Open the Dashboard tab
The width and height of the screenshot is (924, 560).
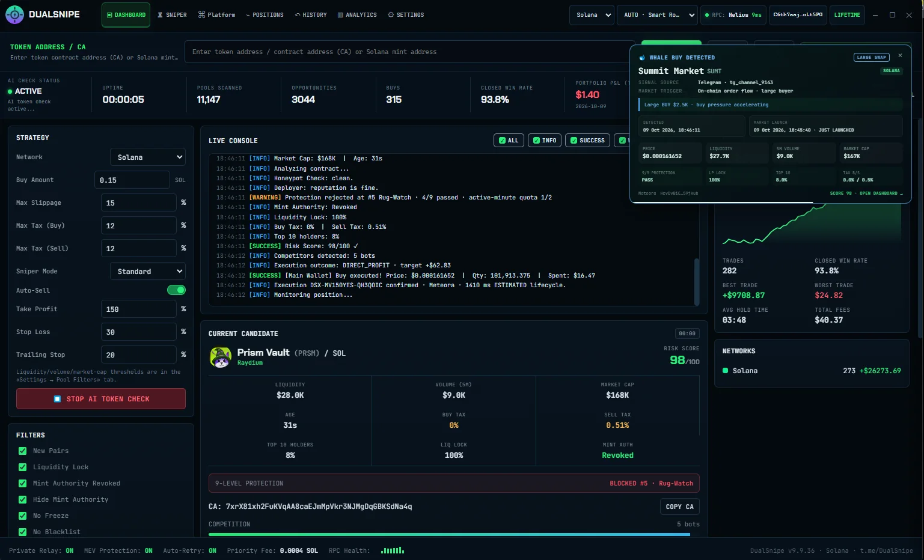tap(126, 15)
